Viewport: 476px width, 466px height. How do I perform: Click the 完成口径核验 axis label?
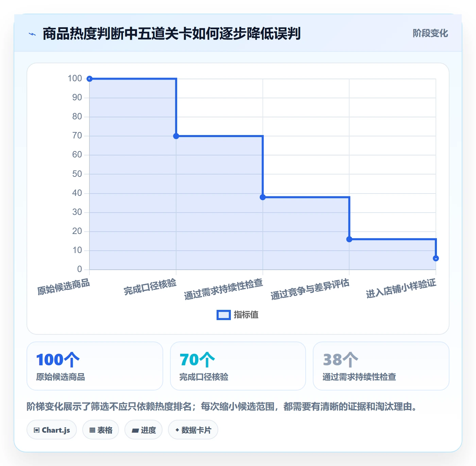click(150, 287)
